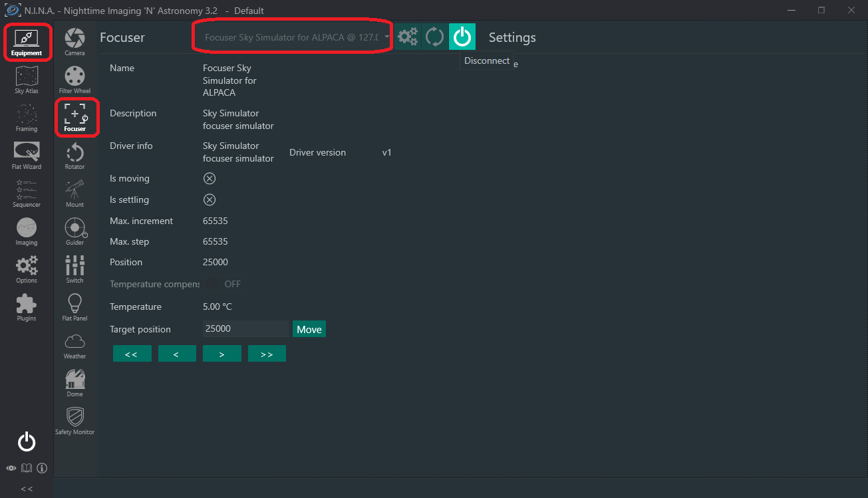Click the rescan devices refresh icon
Image resolution: width=868 pixels, height=498 pixels.
pyautogui.click(x=434, y=37)
